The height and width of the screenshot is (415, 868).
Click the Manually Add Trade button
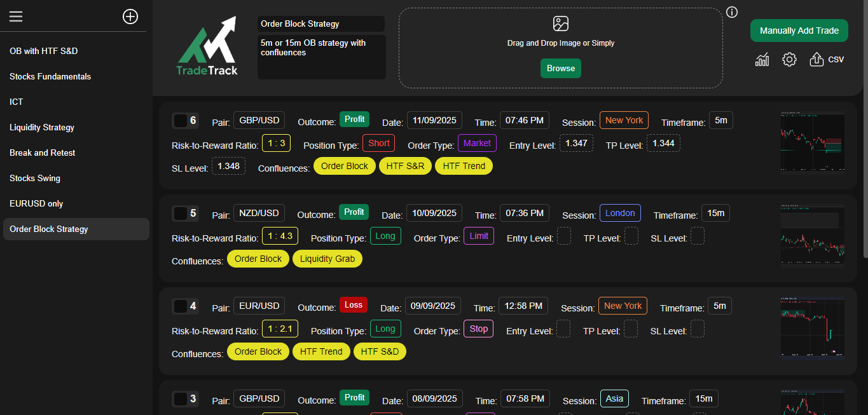[799, 30]
